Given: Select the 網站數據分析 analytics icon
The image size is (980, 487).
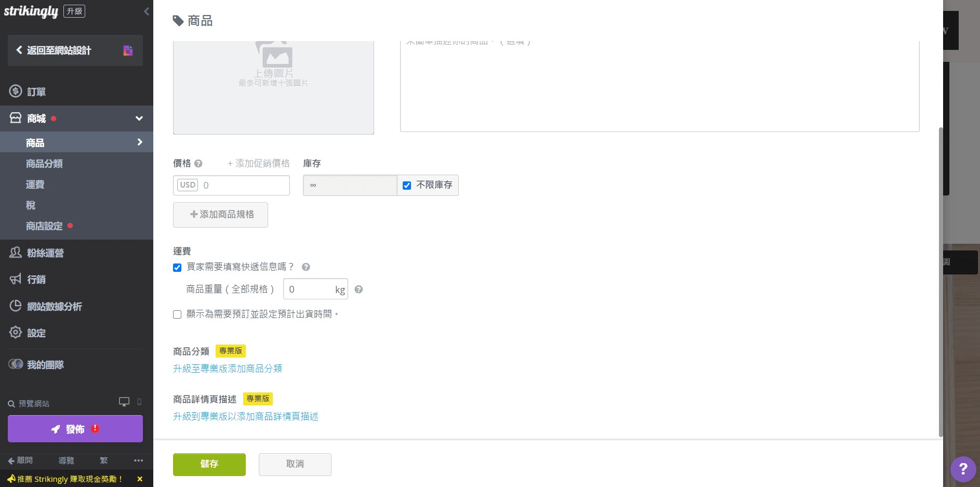Looking at the screenshot, I should point(15,306).
